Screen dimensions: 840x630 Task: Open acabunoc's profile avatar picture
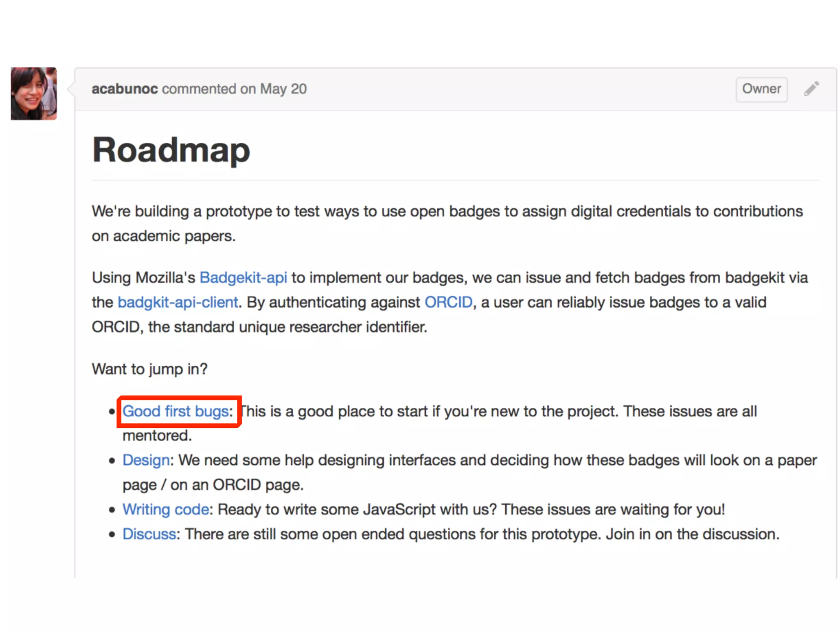[x=34, y=94]
